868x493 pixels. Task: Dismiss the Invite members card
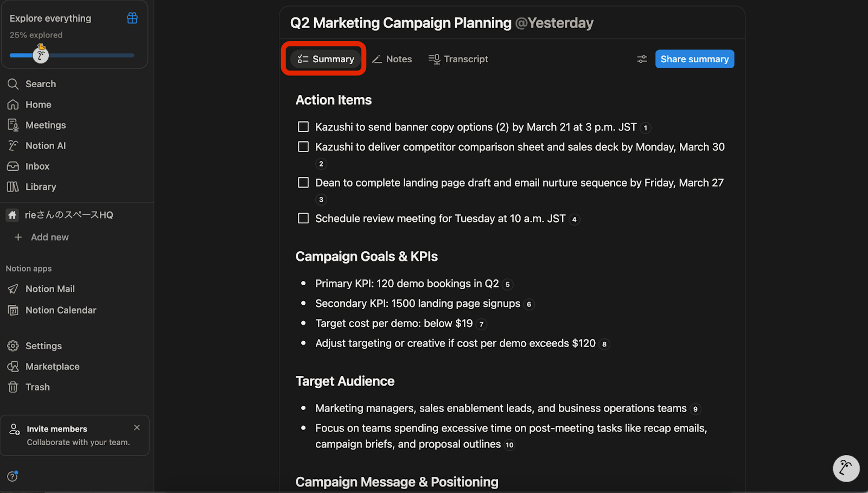[137, 427]
